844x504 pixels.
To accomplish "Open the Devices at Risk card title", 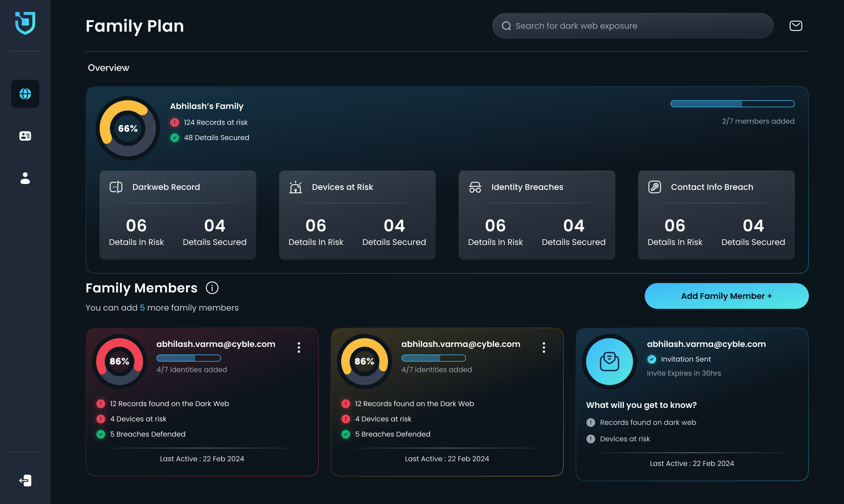I will 343,187.
